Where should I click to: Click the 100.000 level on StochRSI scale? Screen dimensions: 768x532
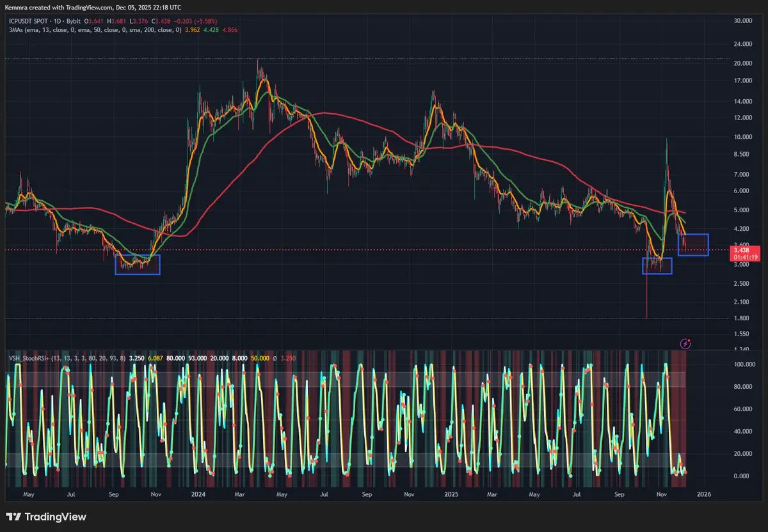pos(745,364)
